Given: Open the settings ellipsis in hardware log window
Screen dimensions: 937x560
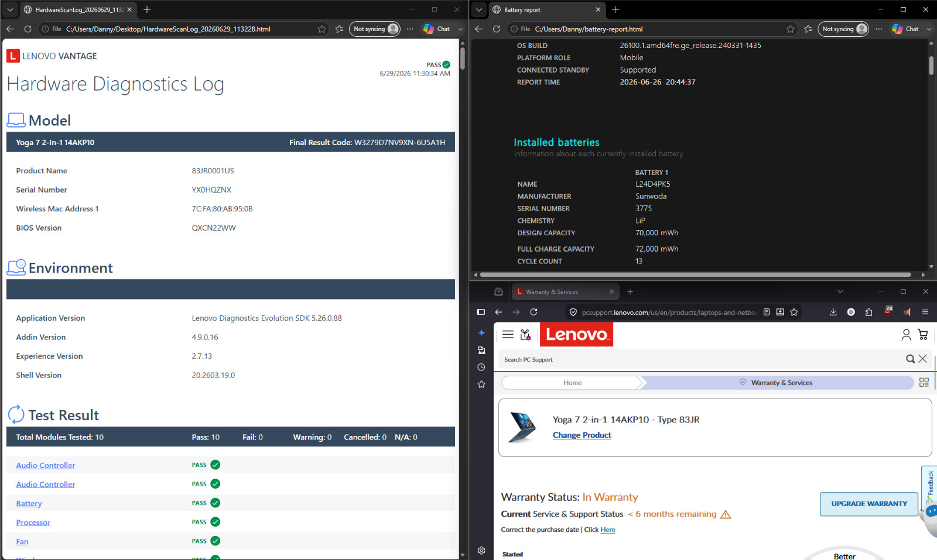Looking at the screenshot, I should [410, 29].
